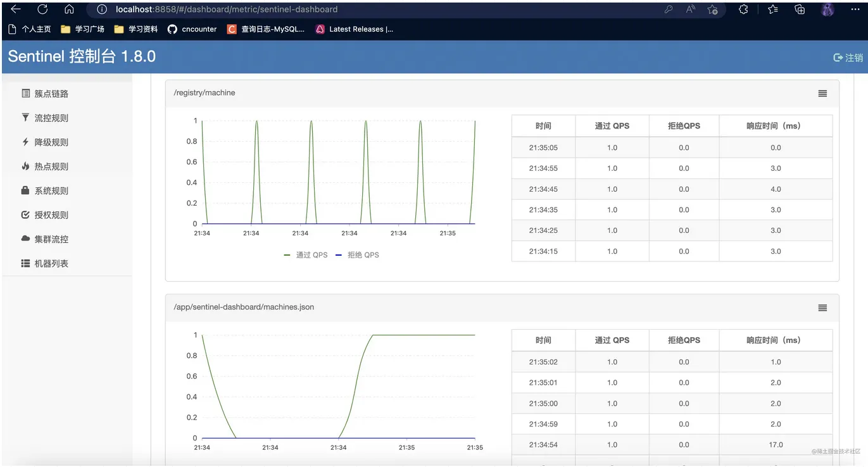
Task: Select the 21:35:02 time cell
Action: [x=543, y=362]
